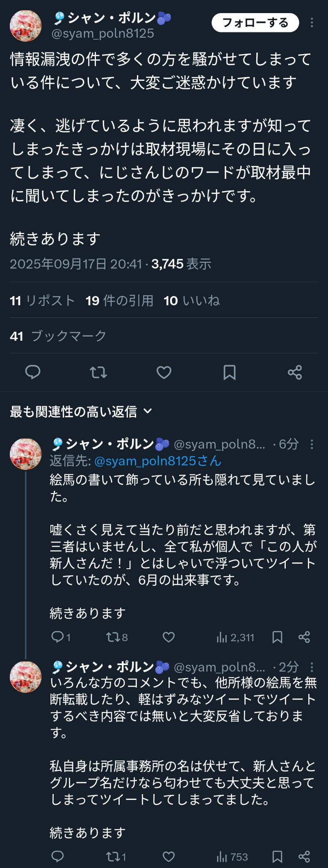Image resolution: width=328 pixels, height=868 pixels.
Task: Click the フォローする follow button
Action: (x=255, y=23)
